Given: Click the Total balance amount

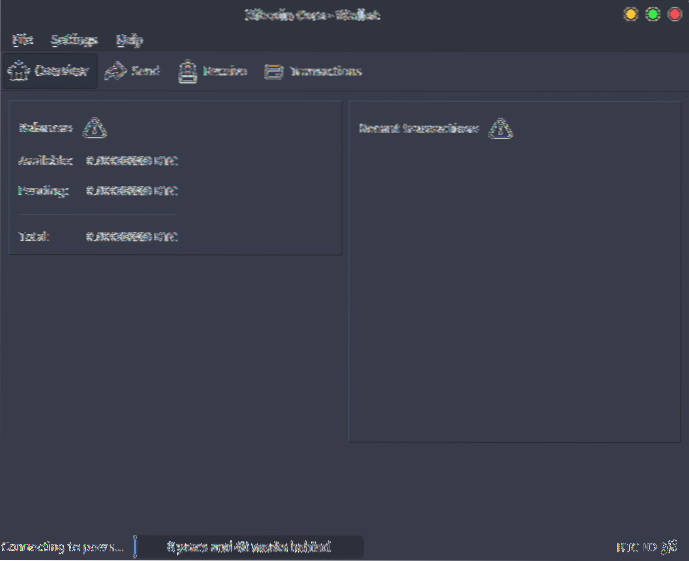Looking at the screenshot, I should [132, 237].
